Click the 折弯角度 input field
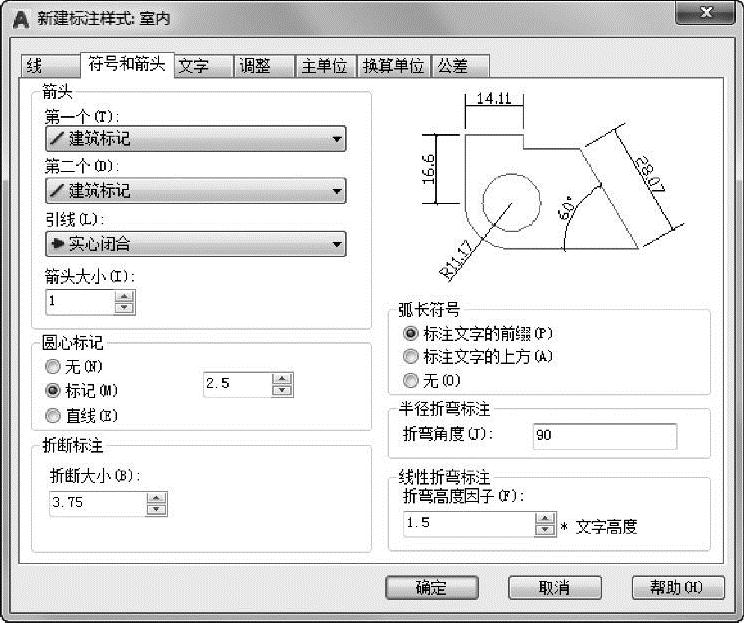This screenshot has width=744, height=623. (x=605, y=436)
